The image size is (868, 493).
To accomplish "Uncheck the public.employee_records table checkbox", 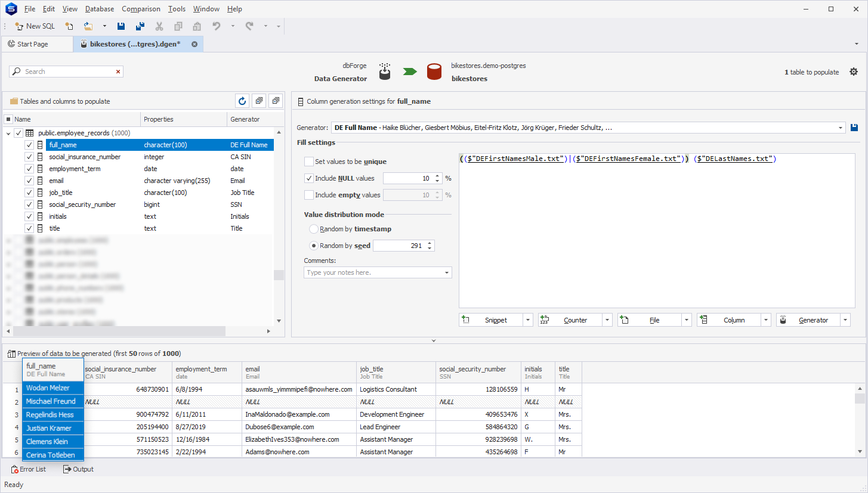I will [18, 133].
